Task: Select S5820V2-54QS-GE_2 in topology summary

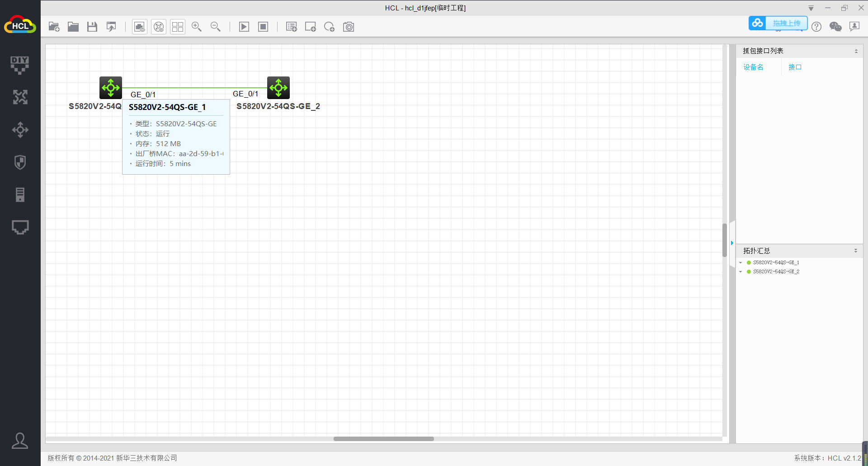Action: 776,272
